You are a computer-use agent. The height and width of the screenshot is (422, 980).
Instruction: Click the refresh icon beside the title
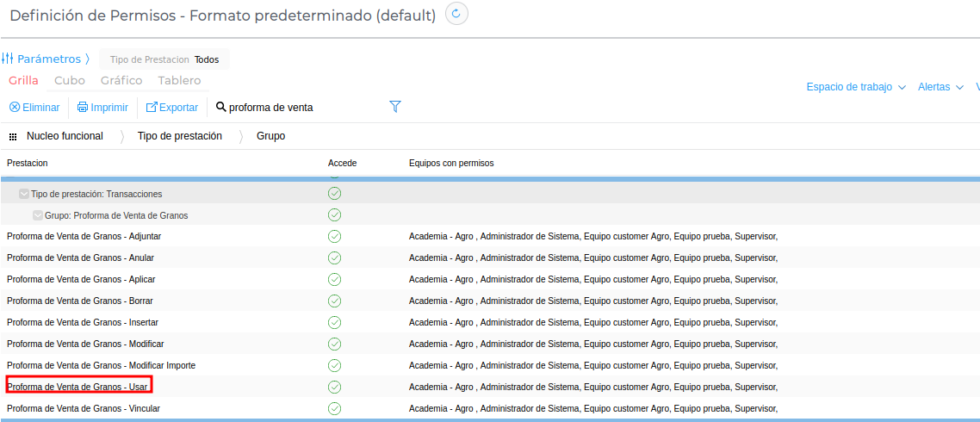pyautogui.click(x=456, y=15)
